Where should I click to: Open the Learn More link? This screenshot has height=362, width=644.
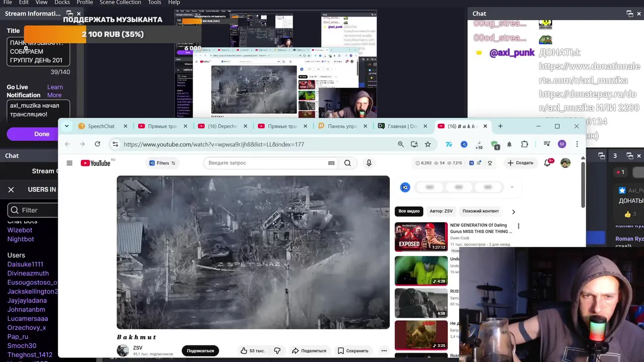[x=55, y=91]
